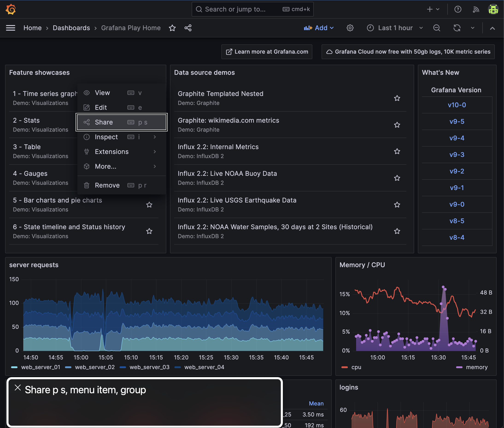Image resolution: width=504 pixels, height=428 pixels.
Task: Open Learn more at Grafana.com
Action: coord(267,52)
